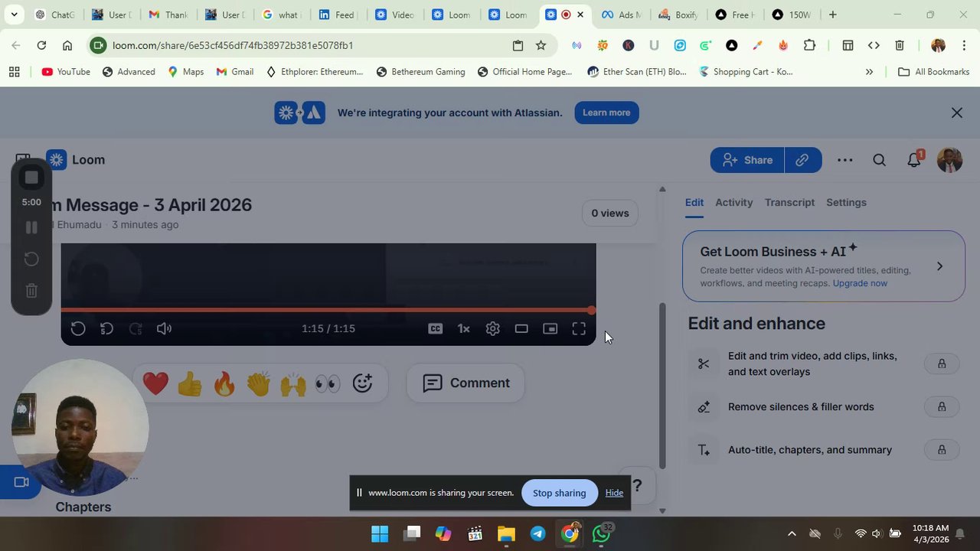This screenshot has width=980, height=551.
Task: Click the lock beside Remove silences & filler words
Action: 942,407
